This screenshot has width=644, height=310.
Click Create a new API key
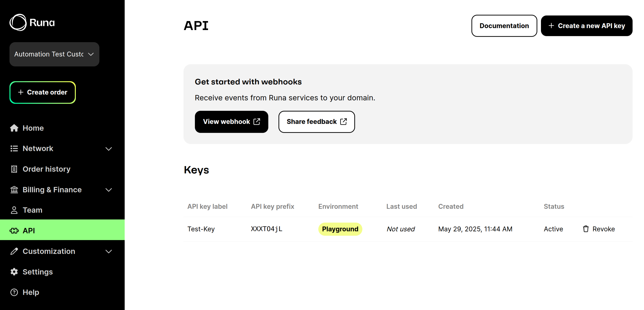(586, 26)
